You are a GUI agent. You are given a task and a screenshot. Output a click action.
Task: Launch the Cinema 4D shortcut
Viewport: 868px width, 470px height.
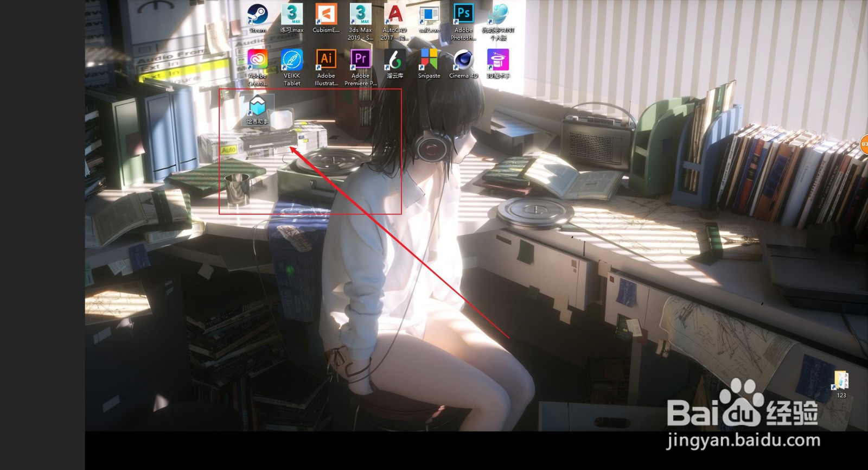[463, 64]
